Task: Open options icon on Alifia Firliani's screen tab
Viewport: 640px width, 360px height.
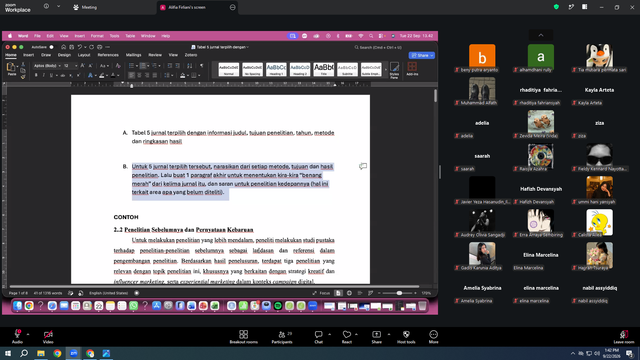Action: coord(233,7)
